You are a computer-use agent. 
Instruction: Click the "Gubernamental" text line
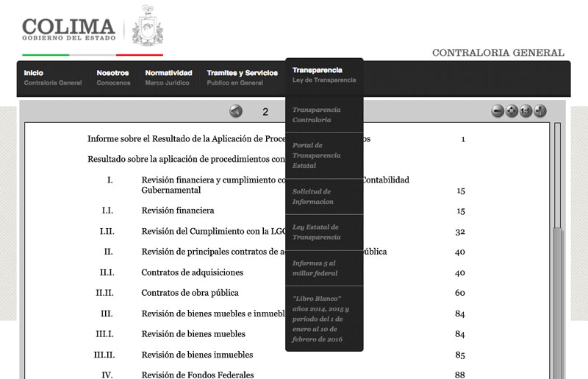[171, 190]
